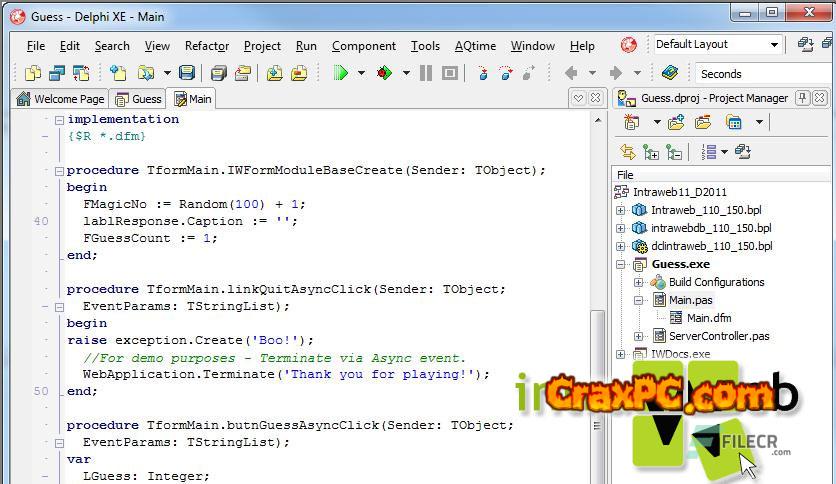Switch to the Guess editor tab
Screen dimensions: 836x484
(139, 99)
